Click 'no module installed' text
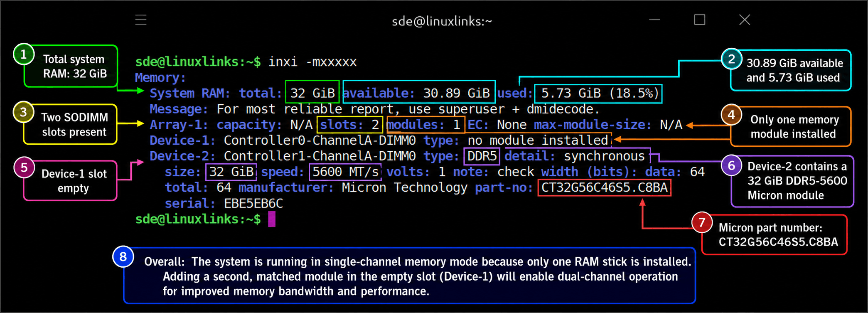Viewport: 868px width, 313px height. click(538, 140)
